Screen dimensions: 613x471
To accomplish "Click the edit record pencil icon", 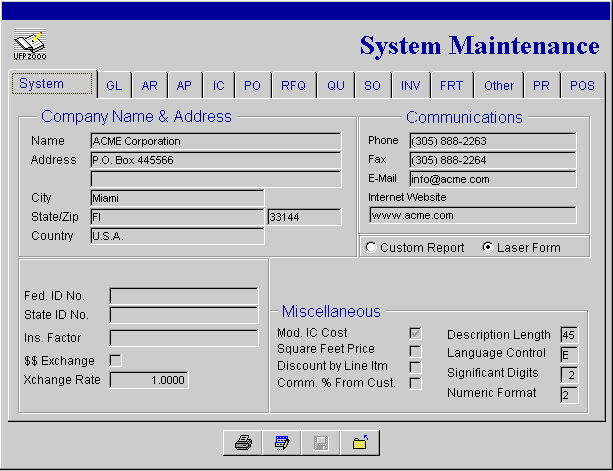I will [282, 443].
